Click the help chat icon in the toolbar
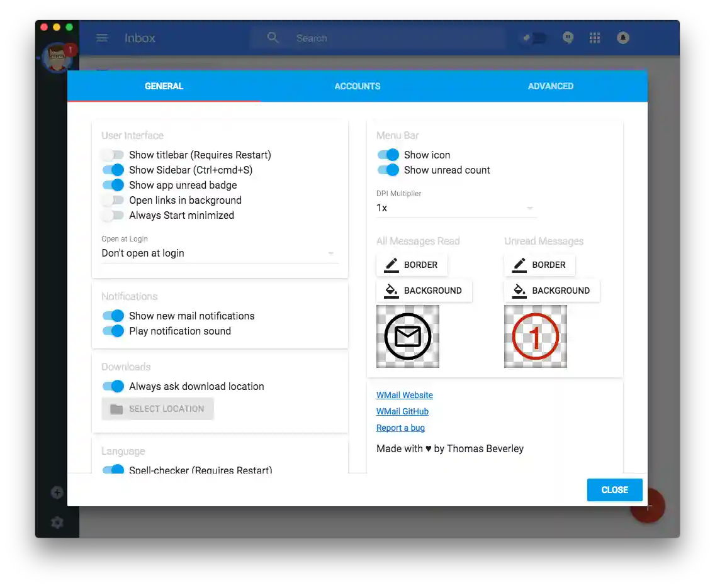This screenshot has width=715, height=588. coord(568,38)
